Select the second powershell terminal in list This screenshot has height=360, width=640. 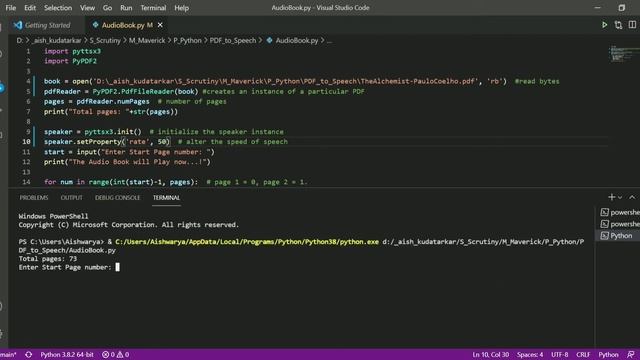click(x=620, y=224)
